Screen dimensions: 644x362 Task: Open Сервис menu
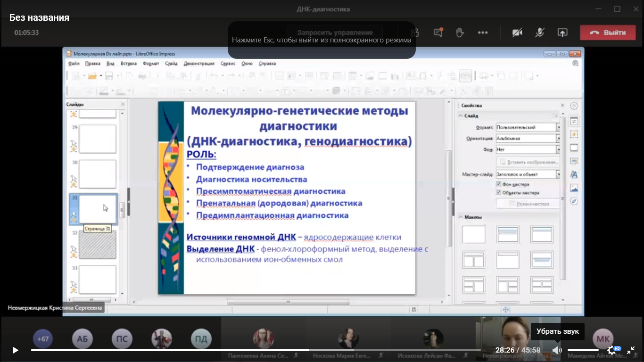coord(228,63)
